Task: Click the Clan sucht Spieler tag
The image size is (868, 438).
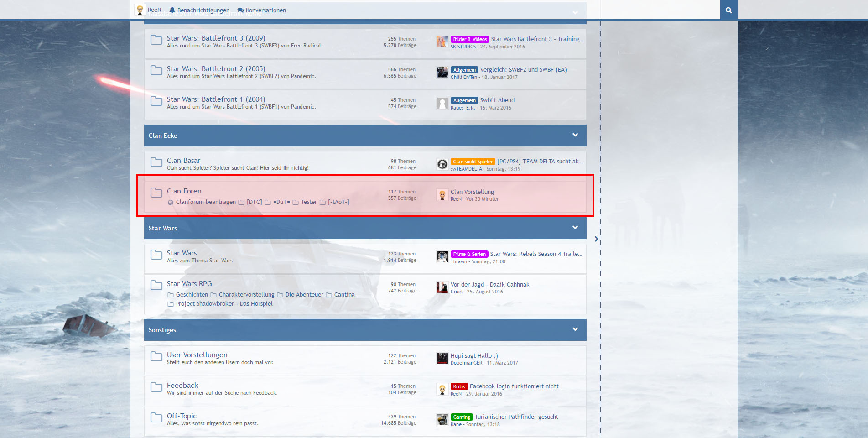Action: pos(473,162)
